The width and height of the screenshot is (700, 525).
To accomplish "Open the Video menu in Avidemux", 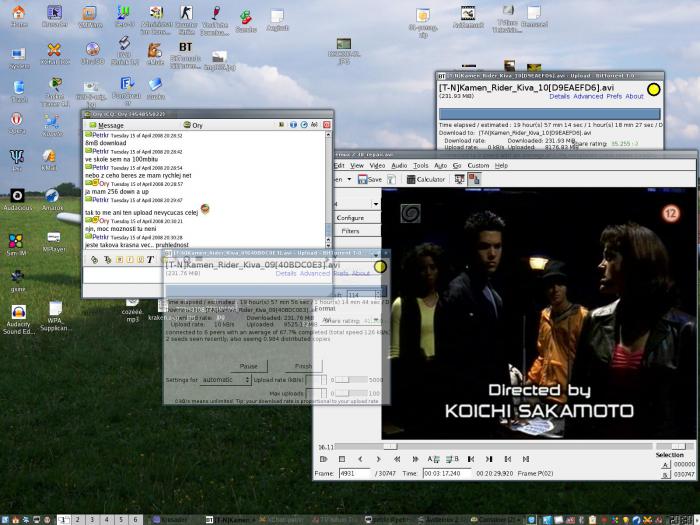I will pos(377,166).
